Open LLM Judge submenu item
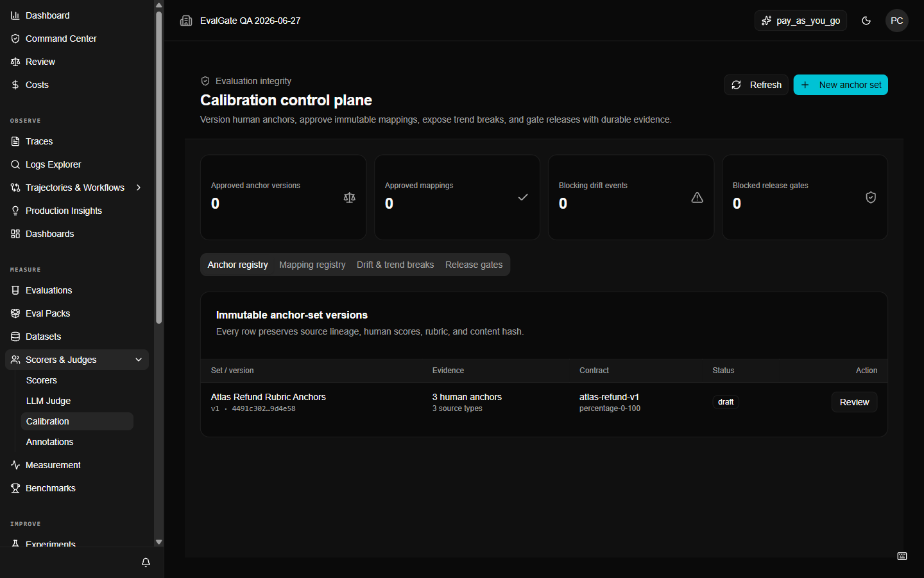924x578 pixels. coord(77,401)
